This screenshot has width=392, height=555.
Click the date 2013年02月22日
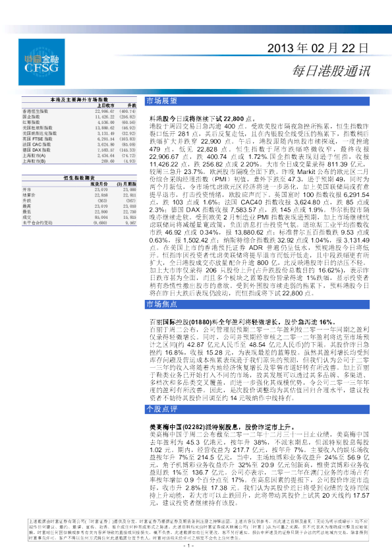(318, 48)
